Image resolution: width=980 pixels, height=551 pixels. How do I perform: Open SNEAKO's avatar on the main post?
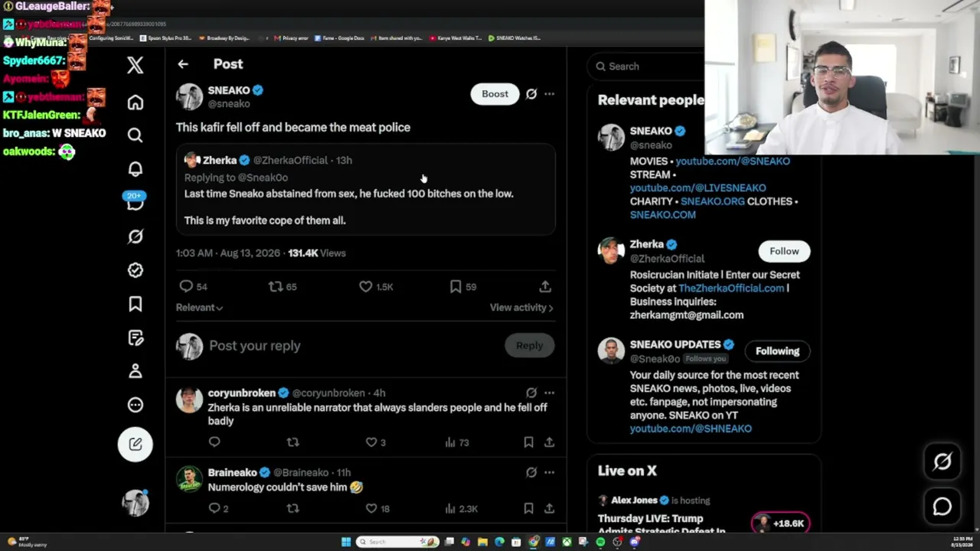tap(189, 96)
